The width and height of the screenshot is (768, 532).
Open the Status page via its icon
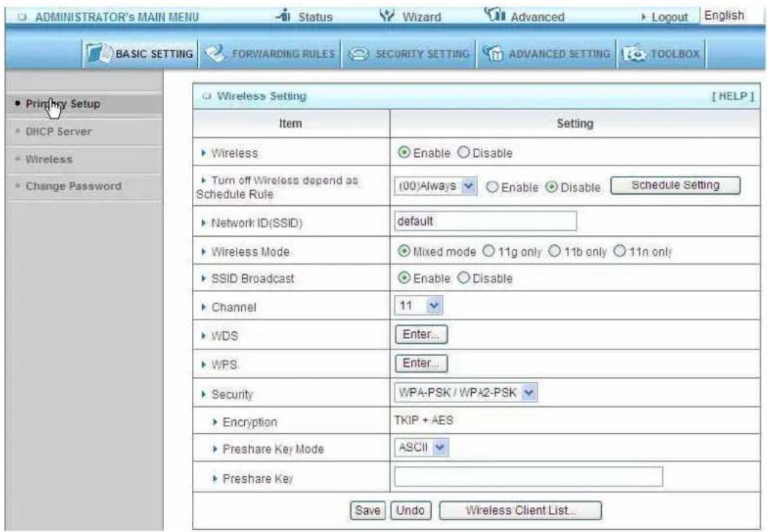284,15
